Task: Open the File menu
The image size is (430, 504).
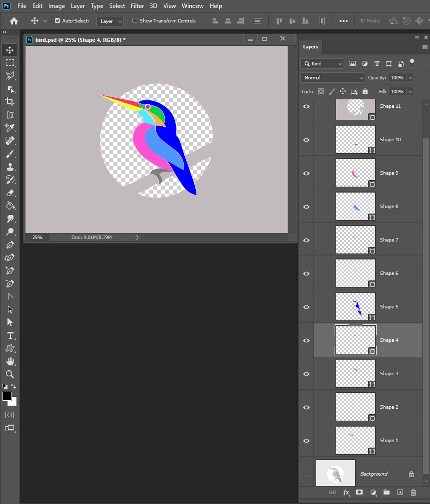Action: coord(22,6)
